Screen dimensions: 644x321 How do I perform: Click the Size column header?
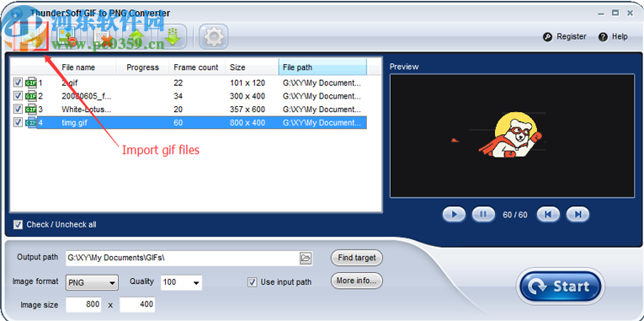point(252,67)
